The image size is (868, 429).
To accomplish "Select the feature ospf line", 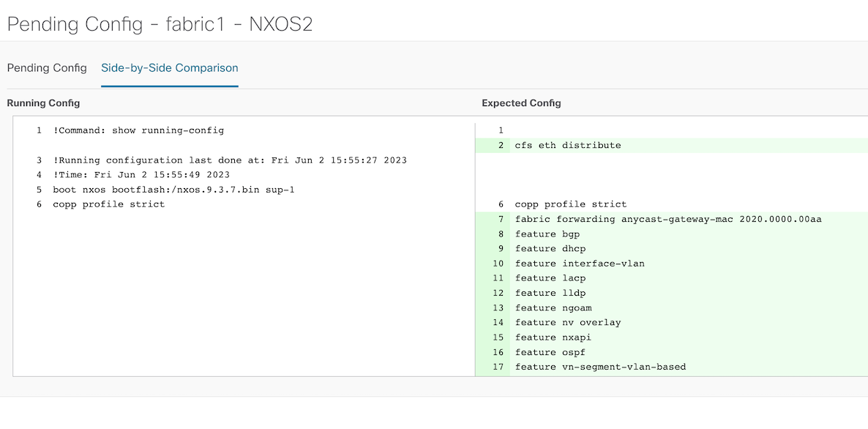I will click(551, 351).
